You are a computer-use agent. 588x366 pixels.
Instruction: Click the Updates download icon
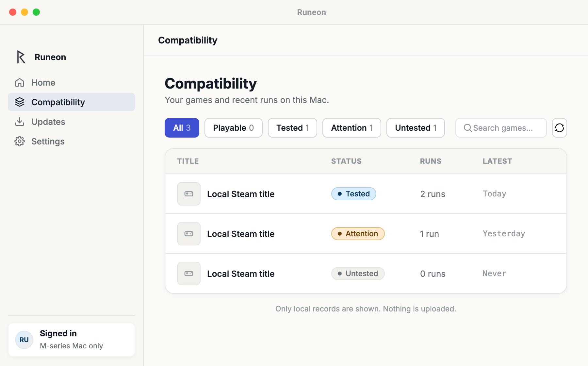click(x=20, y=122)
